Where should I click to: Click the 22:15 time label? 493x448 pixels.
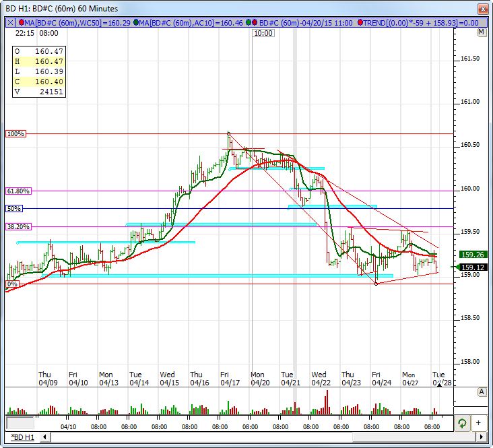click(x=24, y=34)
